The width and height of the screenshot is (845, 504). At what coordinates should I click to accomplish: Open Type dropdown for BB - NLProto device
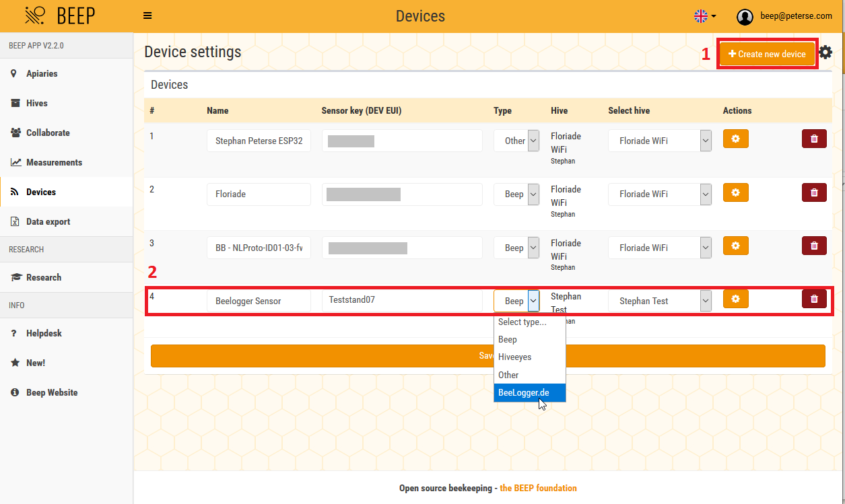click(516, 248)
